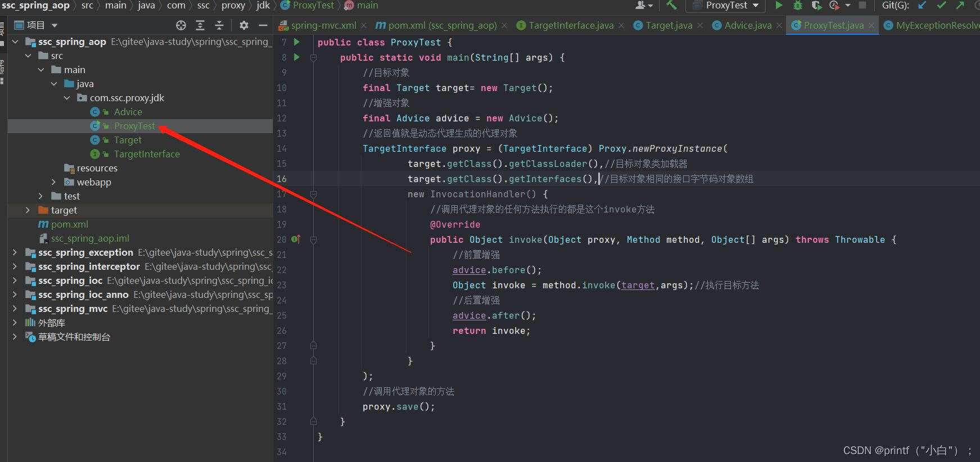Expand the target folder node
This screenshot has height=462, width=980.
pyautogui.click(x=28, y=210)
